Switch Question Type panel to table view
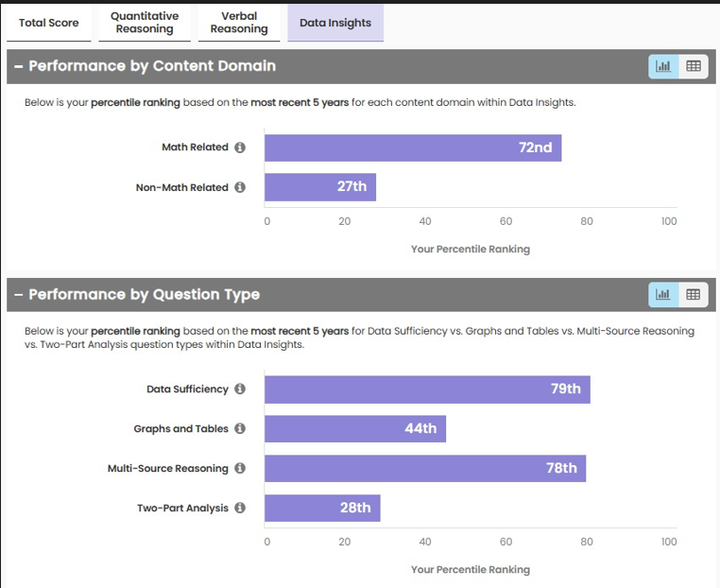 coord(694,295)
